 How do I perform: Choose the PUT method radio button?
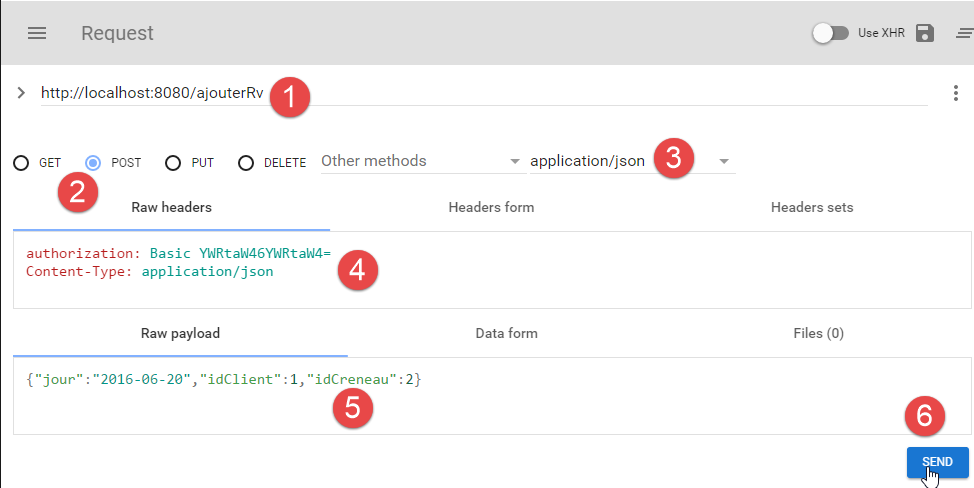click(x=172, y=162)
